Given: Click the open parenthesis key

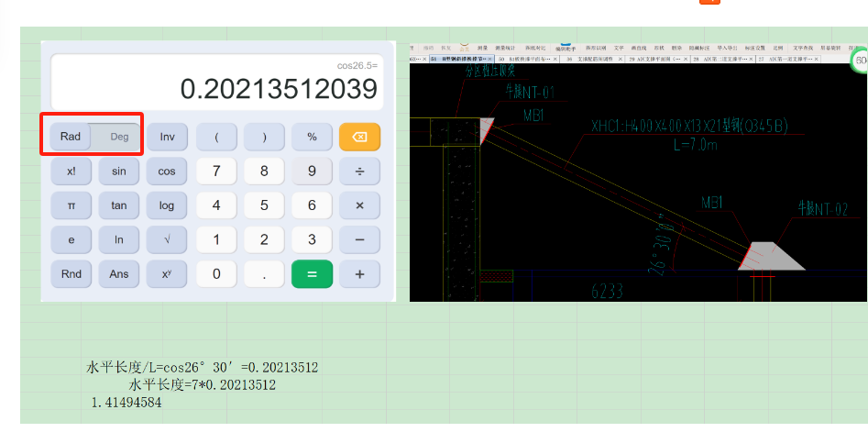Looking at the screenshot, I should (x=216, y=137).
